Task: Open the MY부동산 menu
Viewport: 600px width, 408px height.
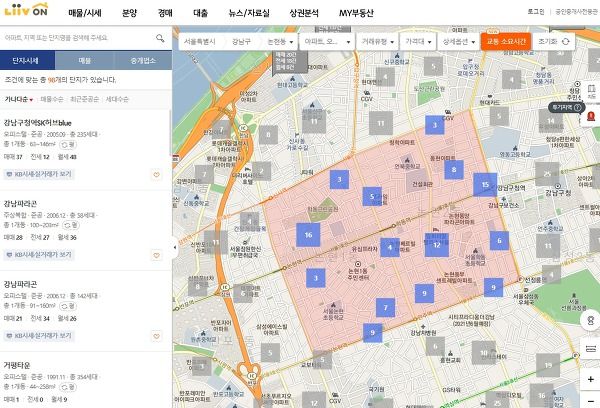Action: tap(356, 13)
